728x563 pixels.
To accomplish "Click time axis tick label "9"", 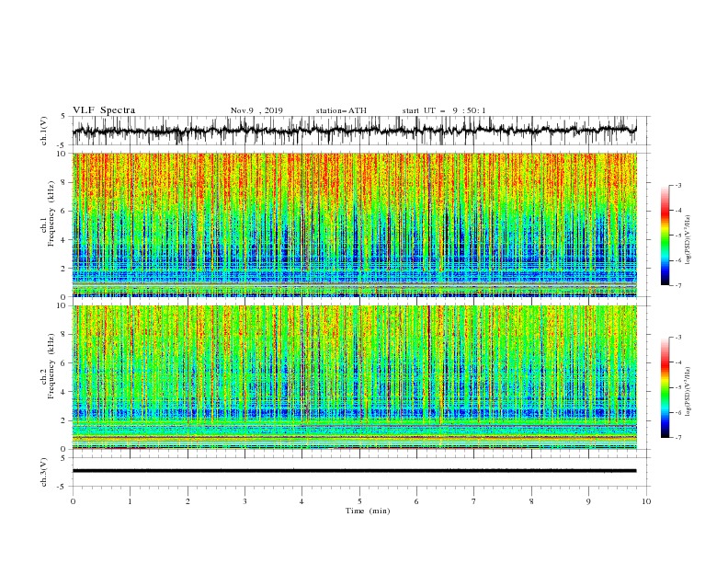I will pos(588,501).
